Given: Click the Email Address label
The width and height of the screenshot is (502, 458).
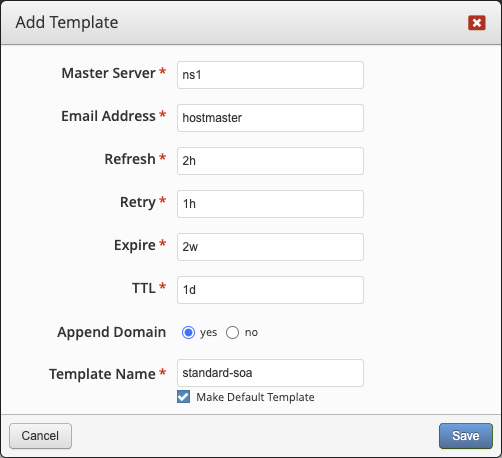Looking at the screenshot, I should coord(108,116).
